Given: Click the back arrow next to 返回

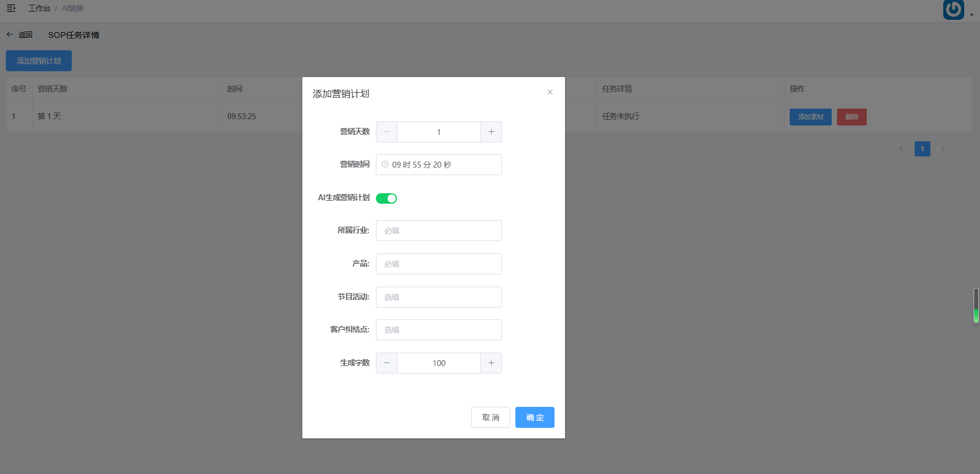Looking at the screenshot, I should click(x=9, y=34).
